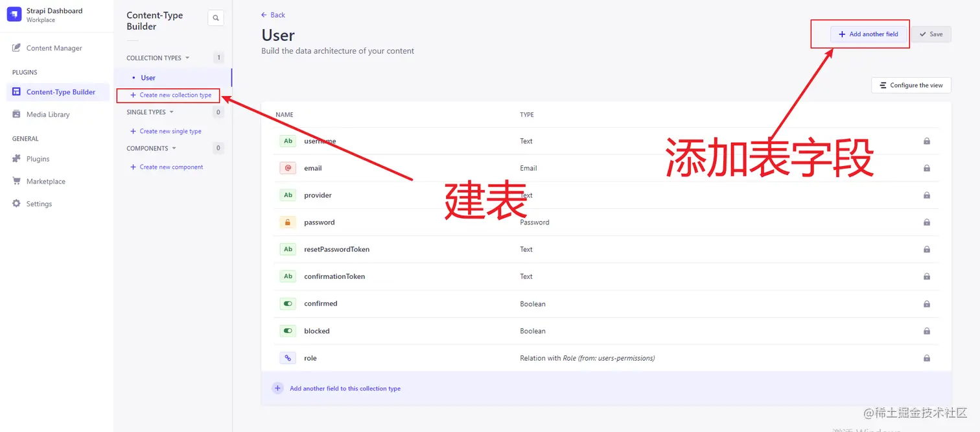Click the Ab icon of resetPasswordToken field
The width and height of the screenshot is (980, 432).
coord(288,249)
